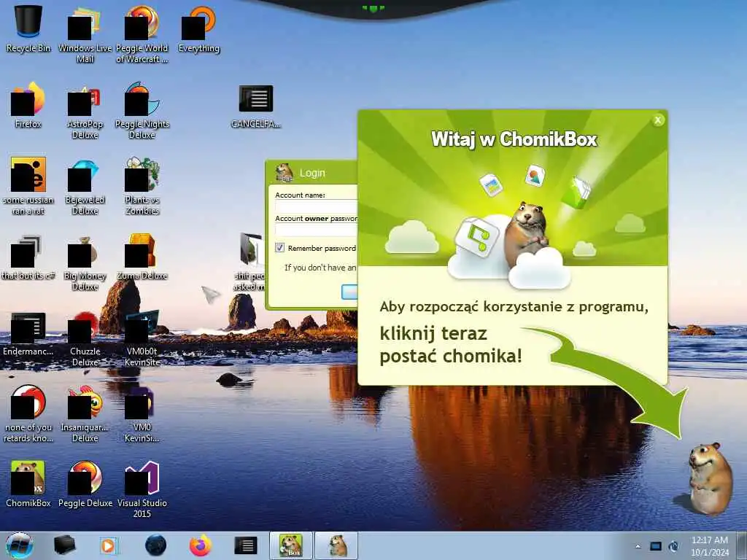
Task: Switch to ChomikBox 'Box' taskbar button
Action: pyautogui.click(x=290, y=545)
